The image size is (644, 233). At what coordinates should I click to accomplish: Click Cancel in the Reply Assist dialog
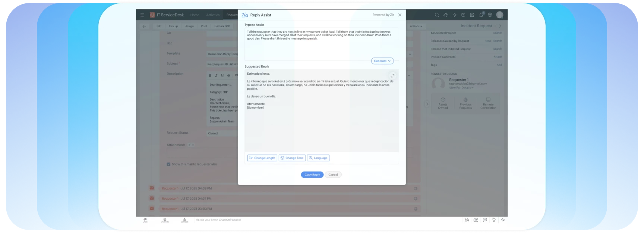click(x=333, y=175)
